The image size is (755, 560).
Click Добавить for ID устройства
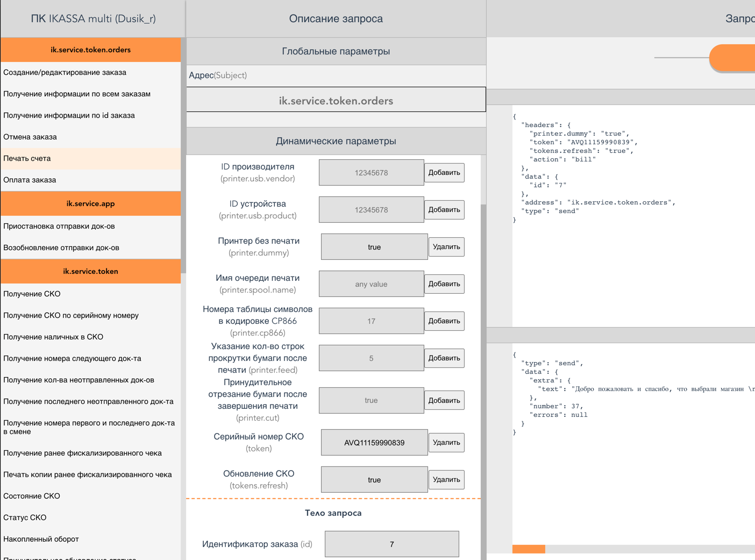(x=444, y=210)
